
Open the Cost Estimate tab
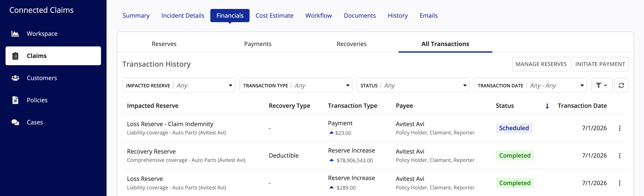(274, 16)
